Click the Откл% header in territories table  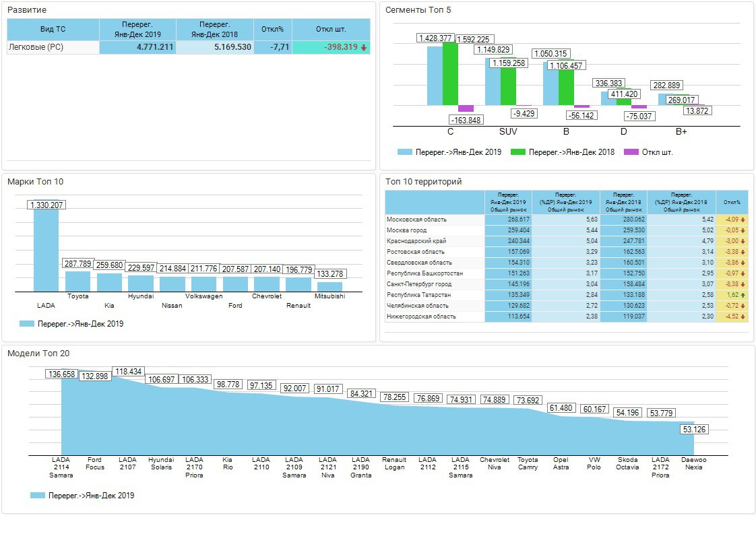(732, 203)
